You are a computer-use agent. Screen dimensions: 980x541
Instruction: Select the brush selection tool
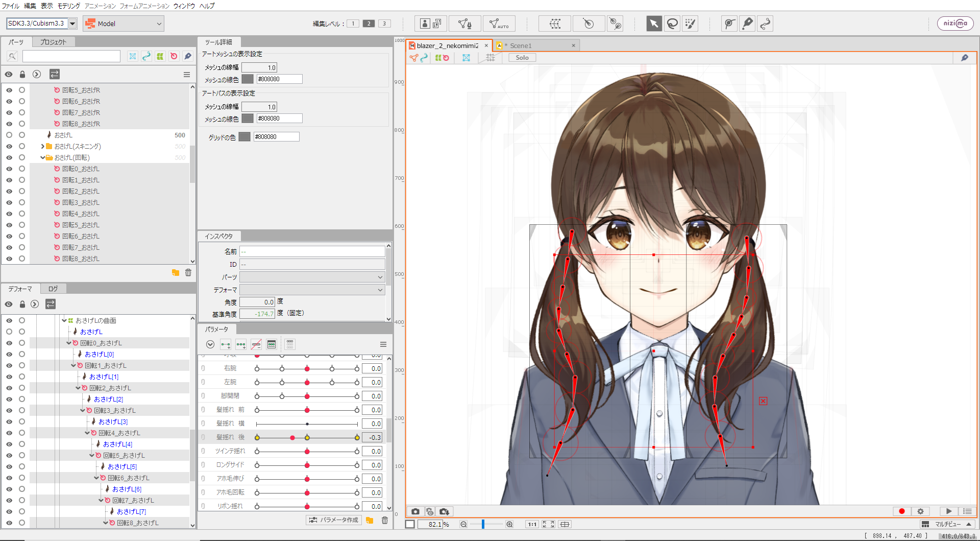coord(691,23)
